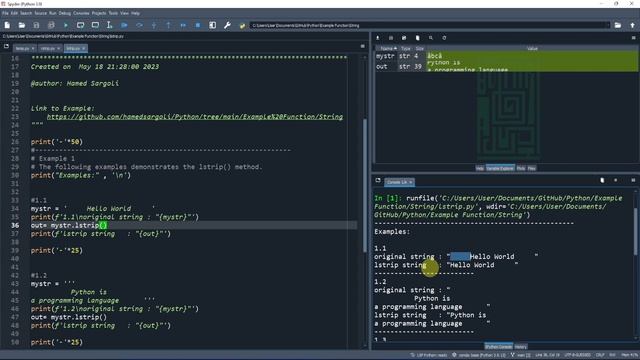Image resolution: width=640 pixels, height=360 pixels.
Task: Browse editor tabs list
Action: [6, 47]
